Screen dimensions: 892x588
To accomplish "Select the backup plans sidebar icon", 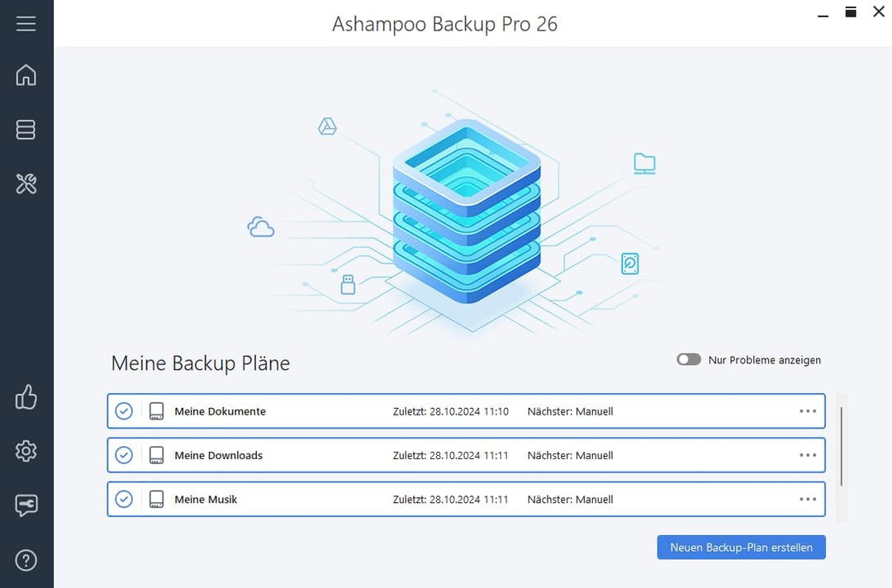I will [x=26, y=130].
